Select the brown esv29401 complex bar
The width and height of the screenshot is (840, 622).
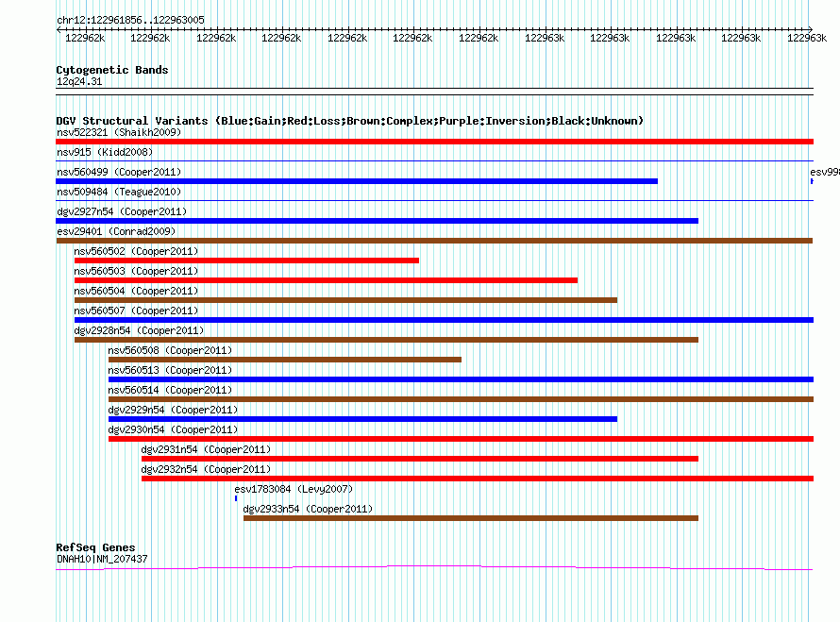pos(434,241)
